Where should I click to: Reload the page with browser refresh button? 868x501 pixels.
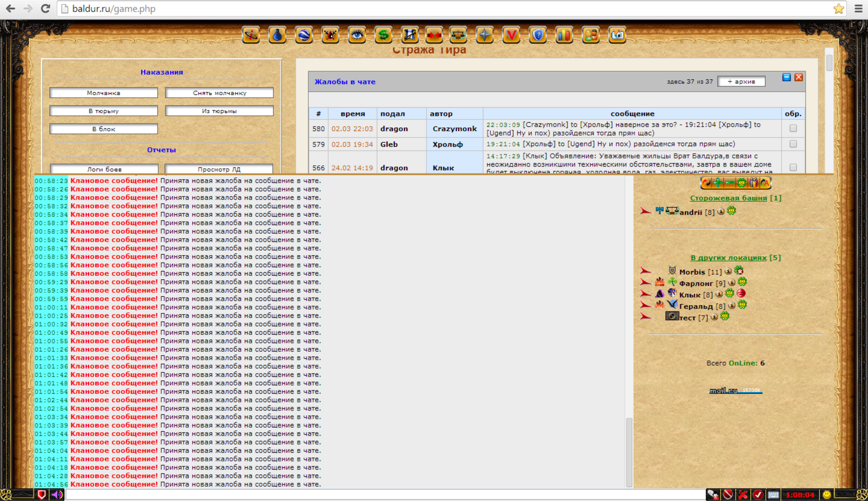[x=45, y=9]
